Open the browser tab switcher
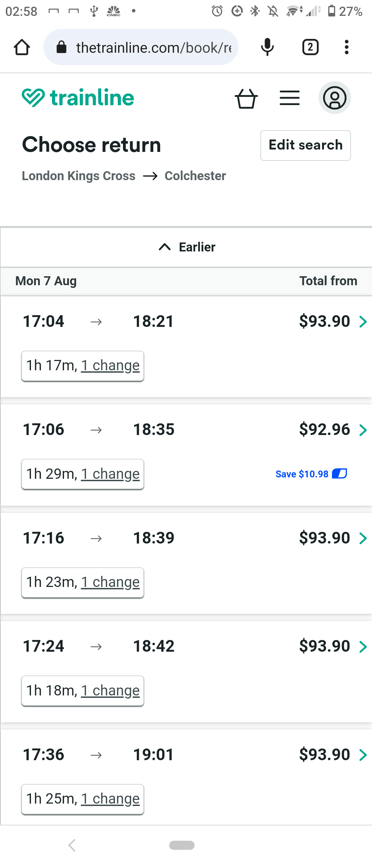This screenshot has height=868, width=372. (x=310, y=47)
